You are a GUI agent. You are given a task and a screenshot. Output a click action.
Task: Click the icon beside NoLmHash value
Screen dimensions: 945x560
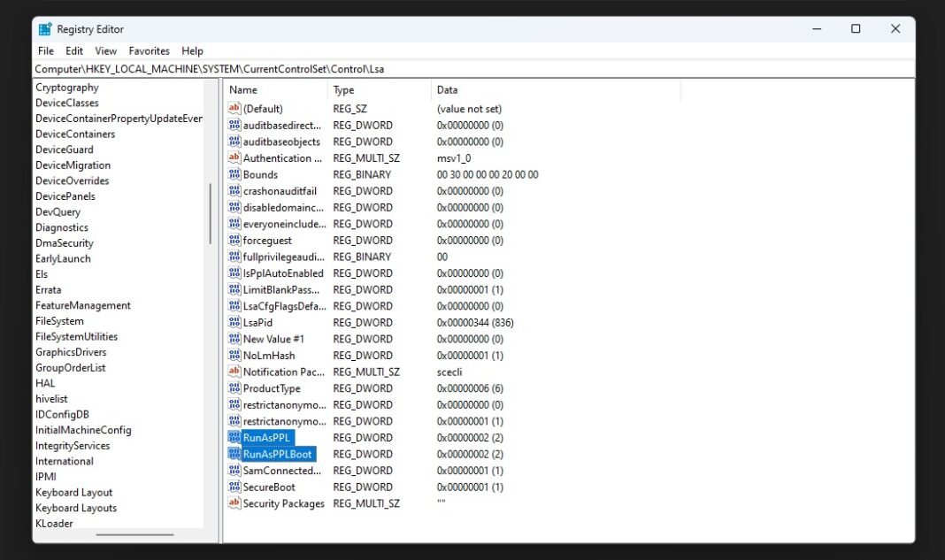pos(234,355)
